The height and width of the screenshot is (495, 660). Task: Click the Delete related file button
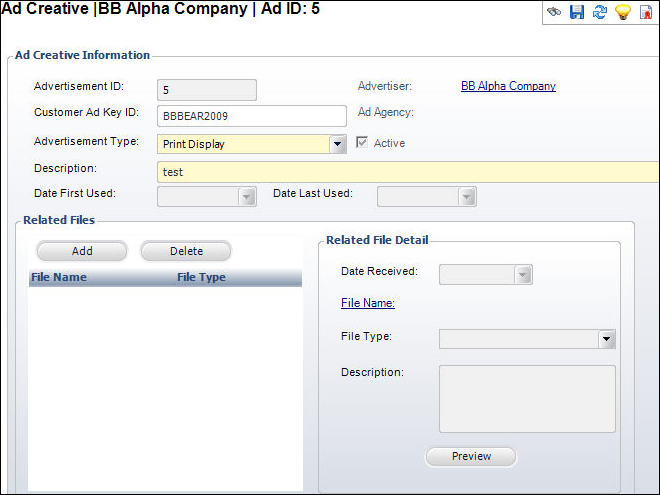(x=186, y=251)
